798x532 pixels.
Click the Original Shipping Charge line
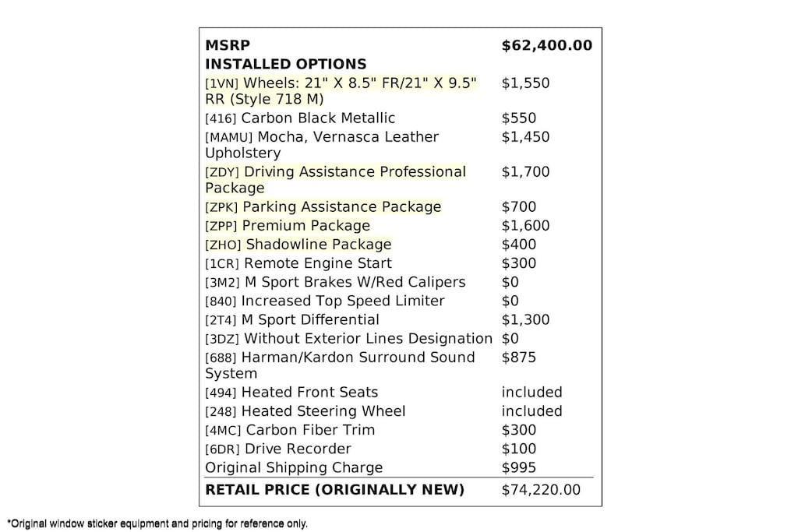click(x=294, y=467)
